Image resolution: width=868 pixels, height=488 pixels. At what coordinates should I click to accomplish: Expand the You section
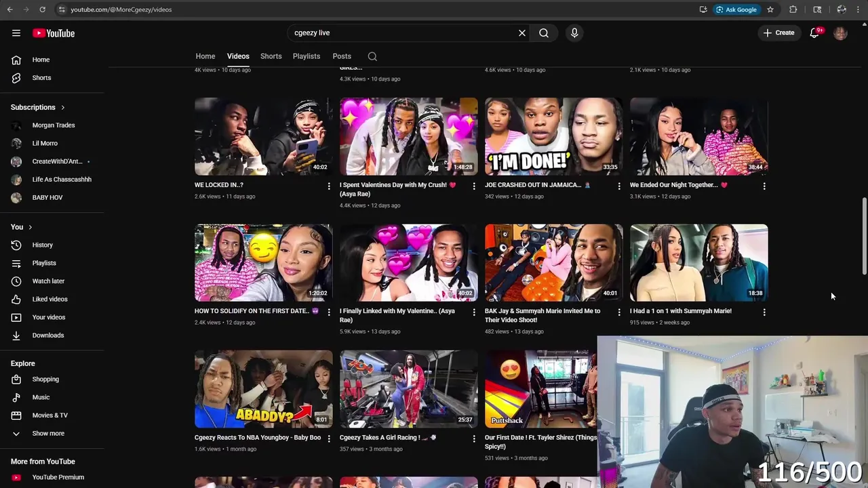(x=22, y=227)
